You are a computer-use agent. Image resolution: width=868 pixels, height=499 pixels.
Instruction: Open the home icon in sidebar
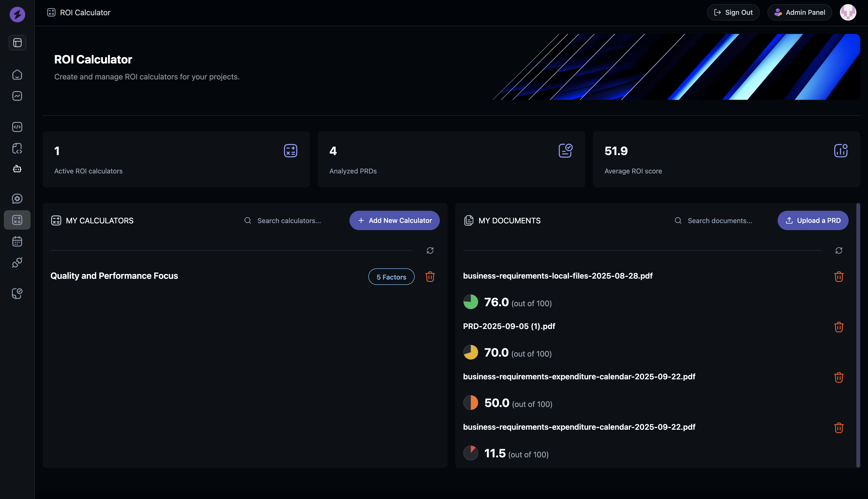(x=17, y=75)
